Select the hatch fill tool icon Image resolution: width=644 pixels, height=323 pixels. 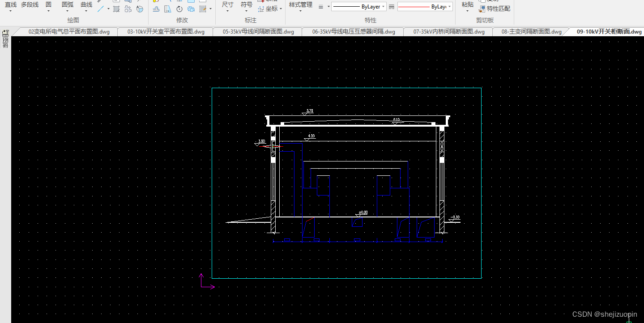pos(116,9)
